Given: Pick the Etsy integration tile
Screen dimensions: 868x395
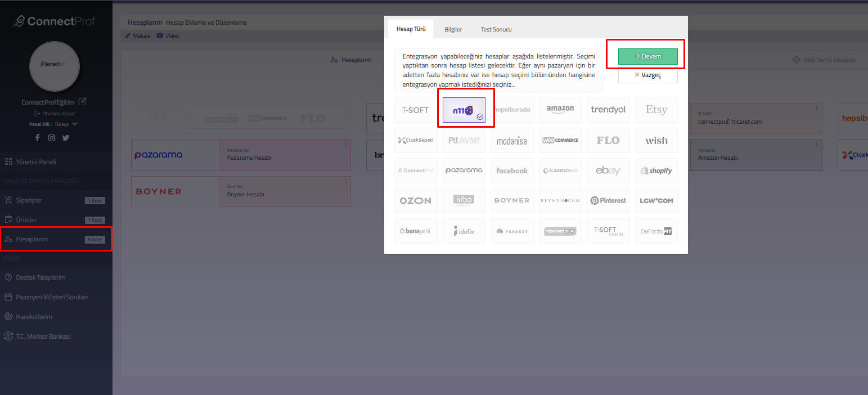Looking at the screenshot, I should coord(656,110).
